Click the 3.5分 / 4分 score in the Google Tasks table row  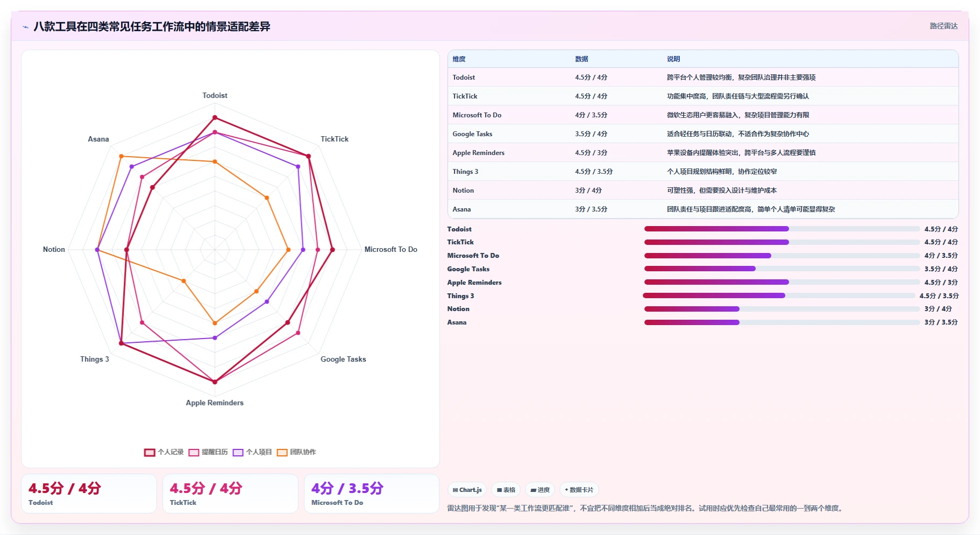click(x=591, y=134)
